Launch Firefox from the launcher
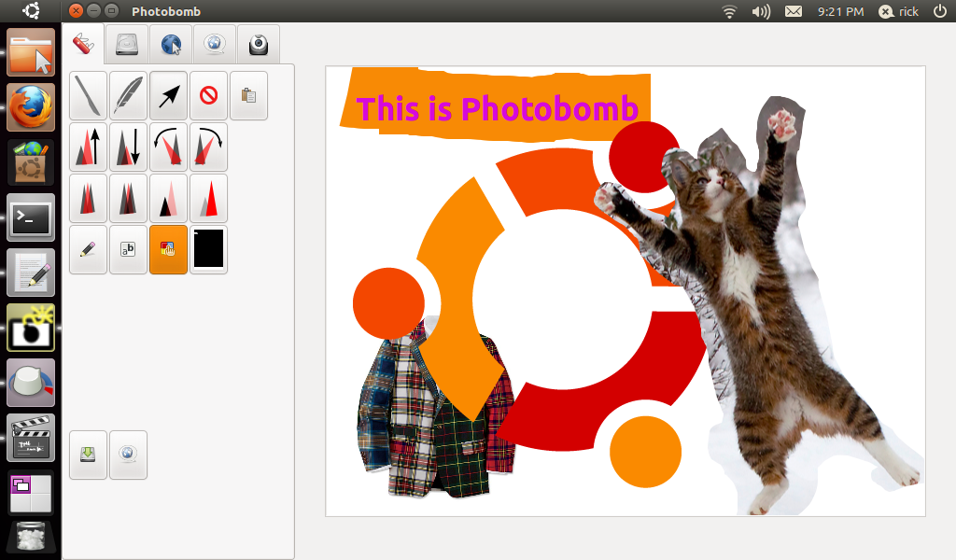 coord(31,108)
